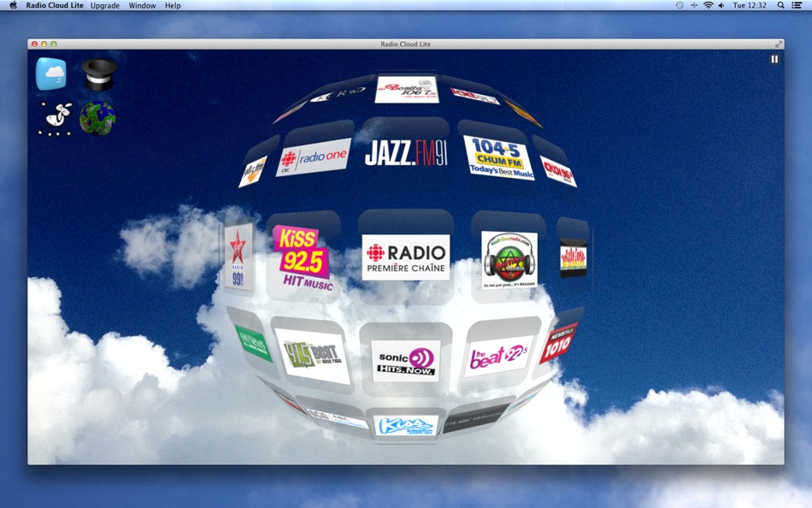Select Sonic Hits Now station
Viewport: 812px width, 508px height.
[x=406, y=361]
